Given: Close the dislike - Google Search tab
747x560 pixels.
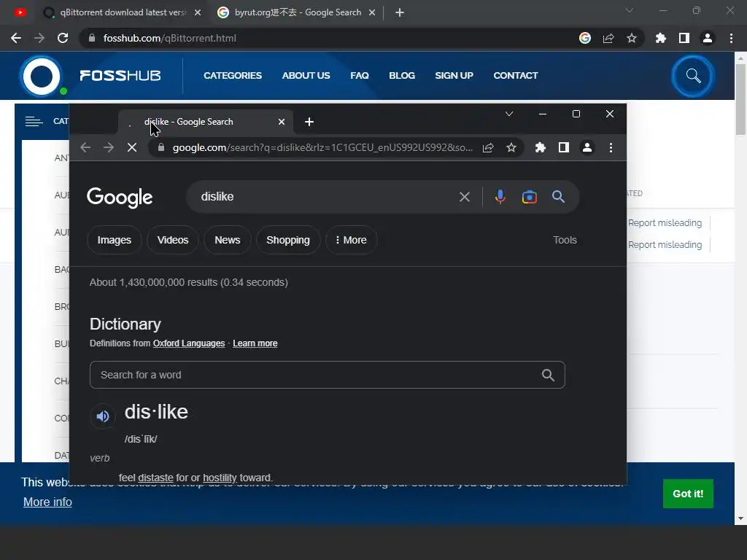Looking at the screenshot, I should pyautogui.click(x=282, y=122).
